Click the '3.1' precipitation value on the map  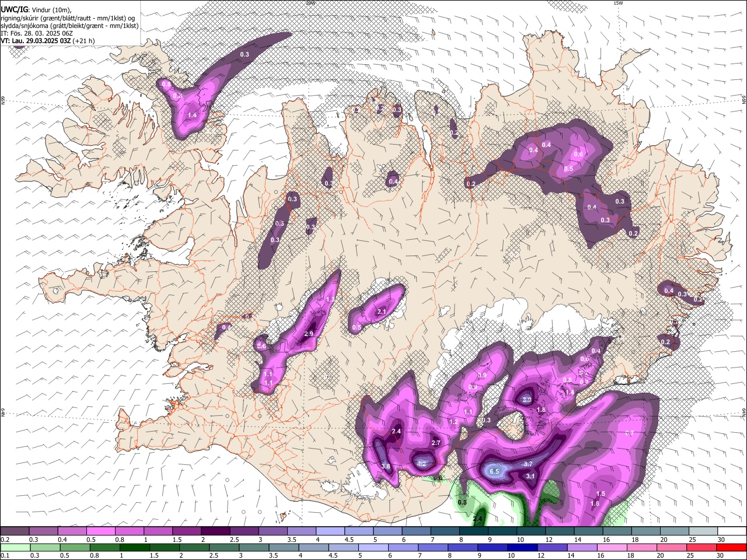coord(530,477)
